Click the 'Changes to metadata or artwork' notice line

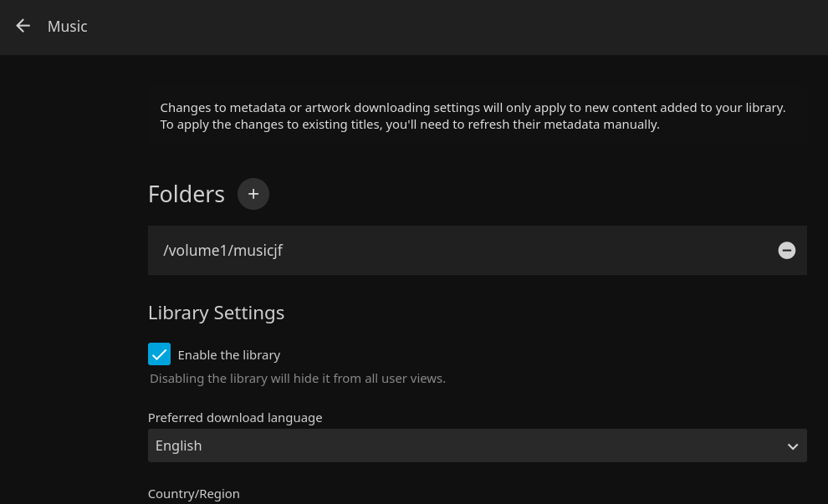point(473,108)
